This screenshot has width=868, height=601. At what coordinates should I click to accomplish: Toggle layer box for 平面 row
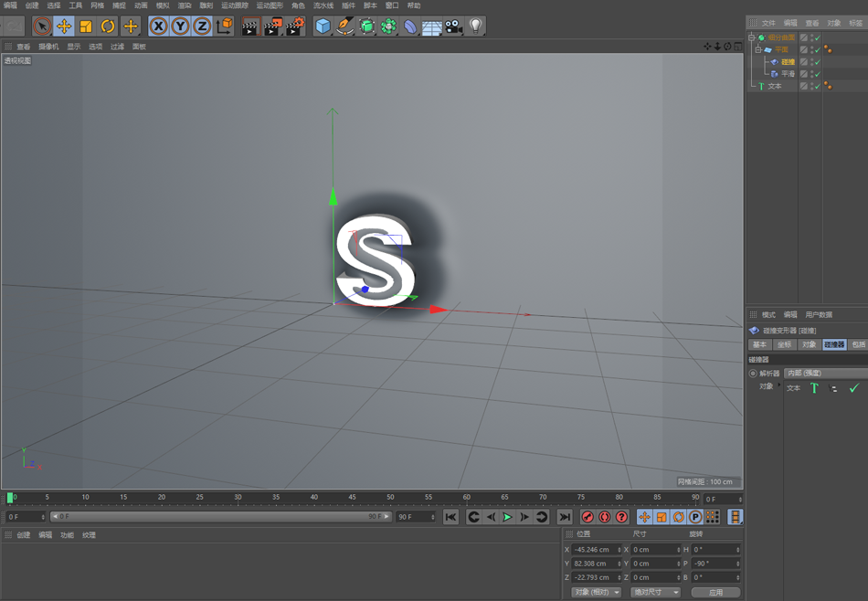pos(804,50)
